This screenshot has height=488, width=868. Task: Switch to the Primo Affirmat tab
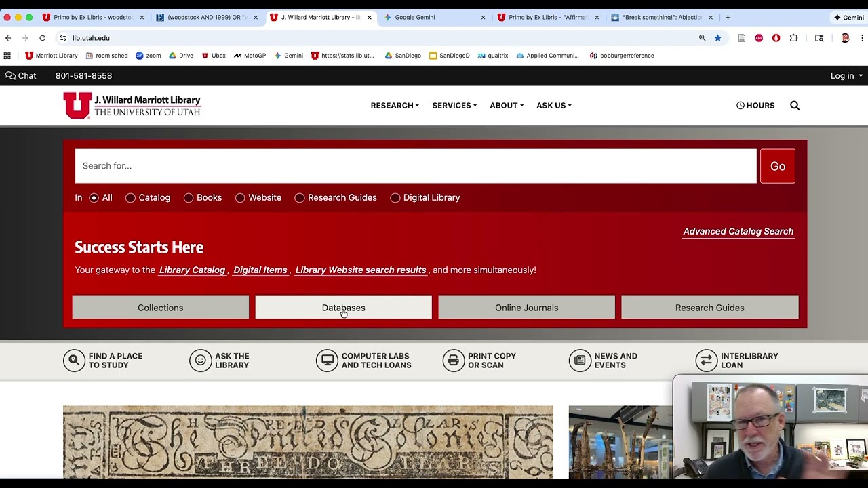(x=548, y=17)
